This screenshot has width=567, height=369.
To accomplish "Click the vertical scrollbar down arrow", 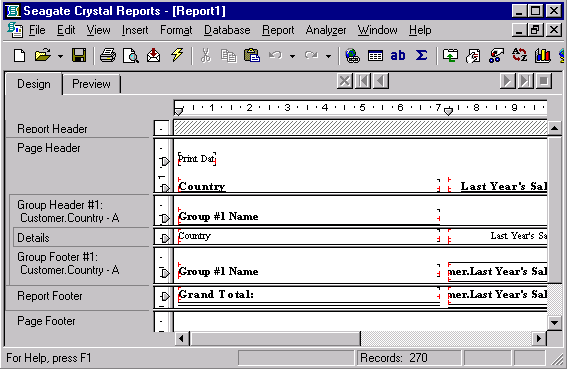I will (x=554, y=323).
